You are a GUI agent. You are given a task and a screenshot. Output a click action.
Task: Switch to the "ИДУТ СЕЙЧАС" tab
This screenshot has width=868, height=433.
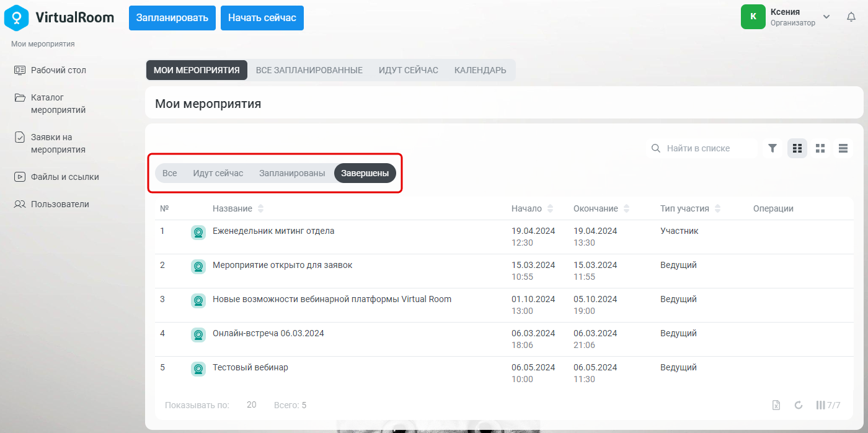tap(409, 70)
